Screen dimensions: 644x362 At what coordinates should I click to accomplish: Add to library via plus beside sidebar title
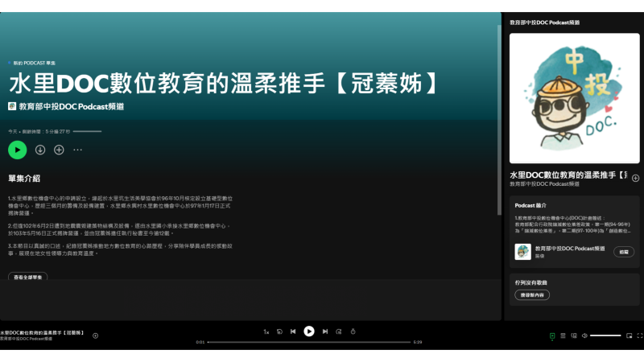(x=635, y=178)
